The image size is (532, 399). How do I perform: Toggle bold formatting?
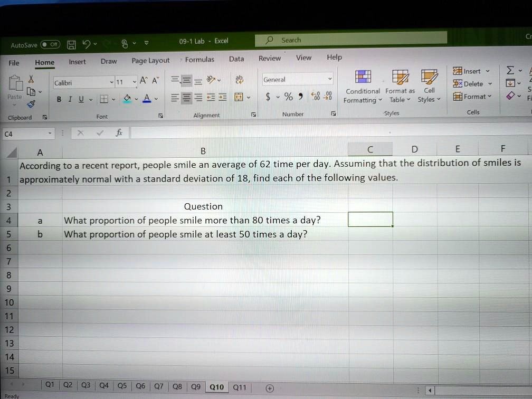(59, 99)
